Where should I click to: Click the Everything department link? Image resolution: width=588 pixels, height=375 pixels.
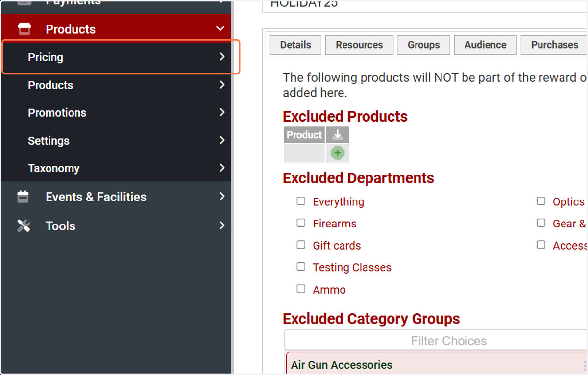pyautogui.click(x=338, y=202)
